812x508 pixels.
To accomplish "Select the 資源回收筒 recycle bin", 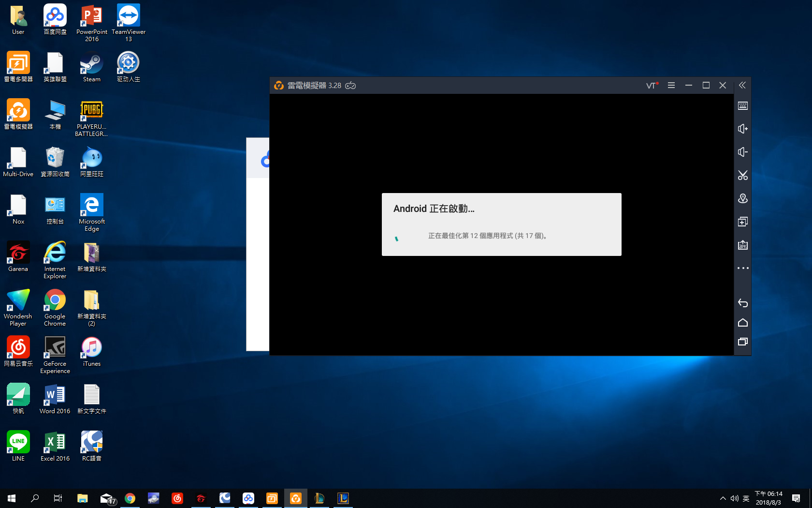I will (55, 162).
